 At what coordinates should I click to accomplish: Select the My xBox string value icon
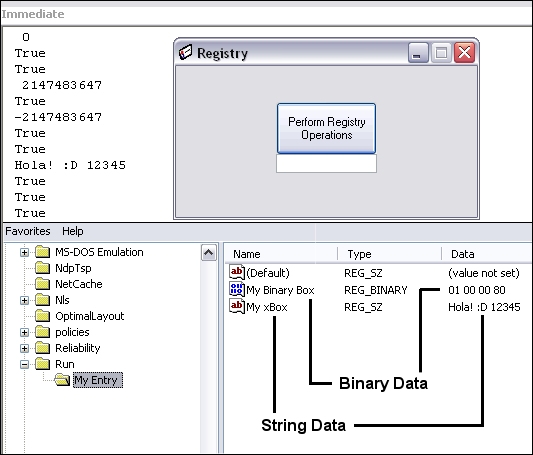237,307
